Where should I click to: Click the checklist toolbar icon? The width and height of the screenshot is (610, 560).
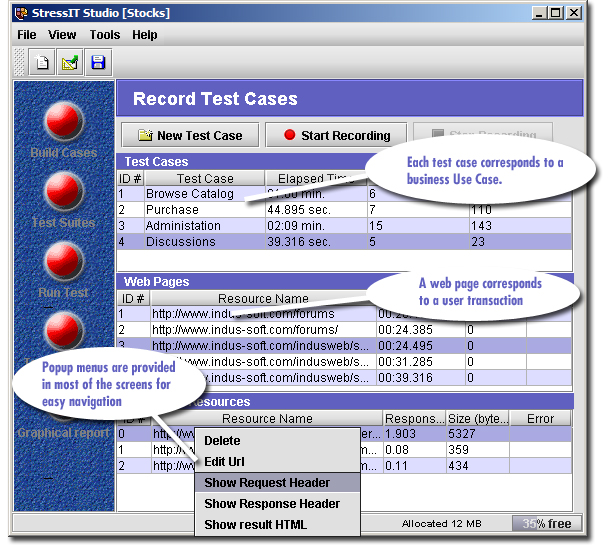click(x=70, y=63)
